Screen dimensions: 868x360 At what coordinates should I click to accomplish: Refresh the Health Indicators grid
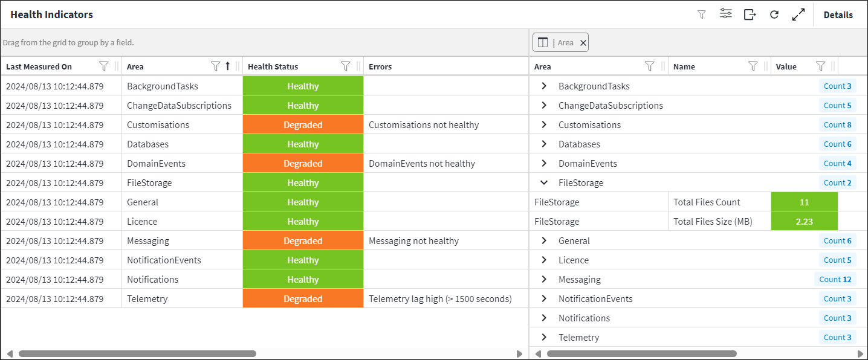pos(774,14)
